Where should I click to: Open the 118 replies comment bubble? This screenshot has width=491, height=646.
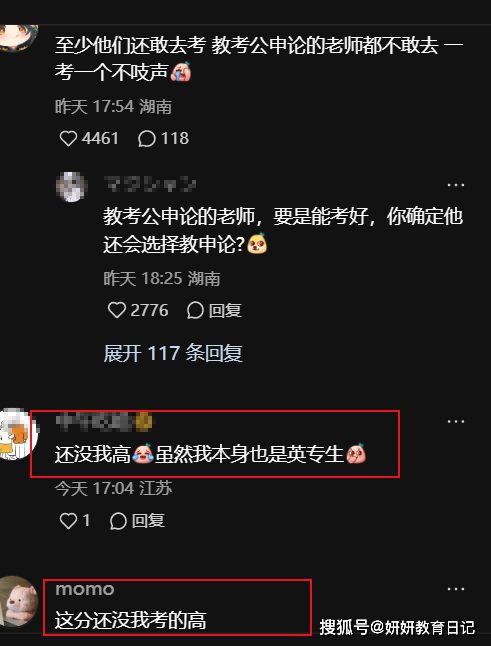click(147, 139)
